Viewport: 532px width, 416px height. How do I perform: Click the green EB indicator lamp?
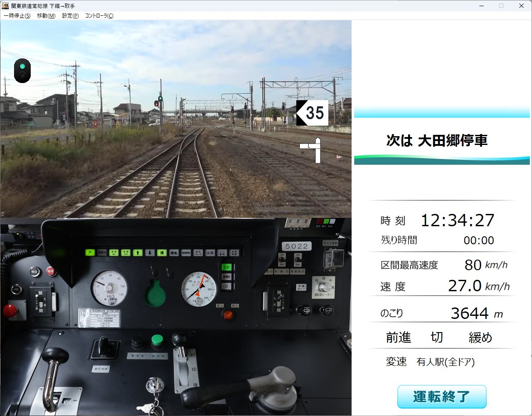[x=227, y=268]
